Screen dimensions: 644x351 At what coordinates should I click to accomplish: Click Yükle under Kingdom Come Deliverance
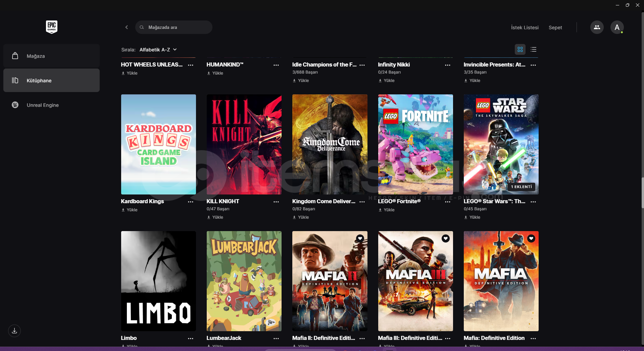301,217
